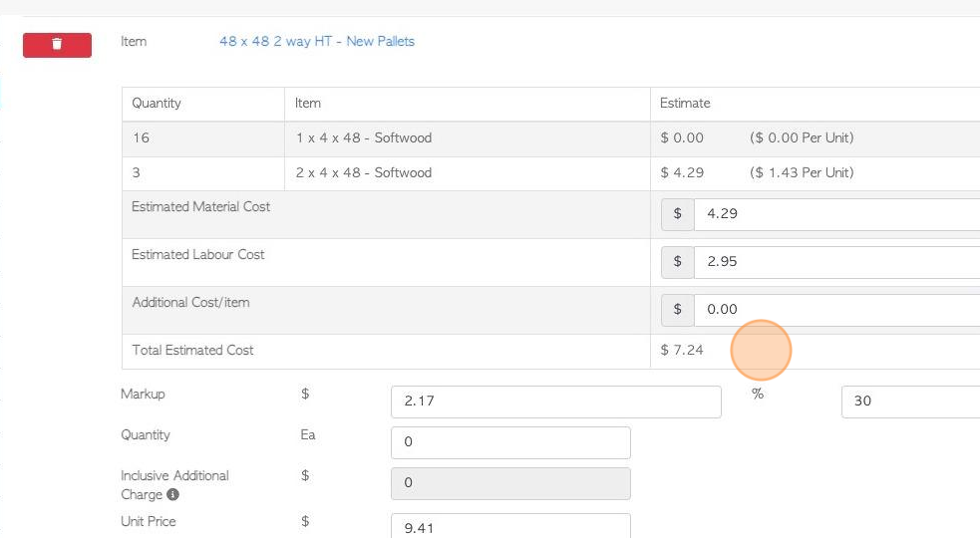The image size is (980, 538).
Task: Click the red trash delete button
Action: [57, 45]
